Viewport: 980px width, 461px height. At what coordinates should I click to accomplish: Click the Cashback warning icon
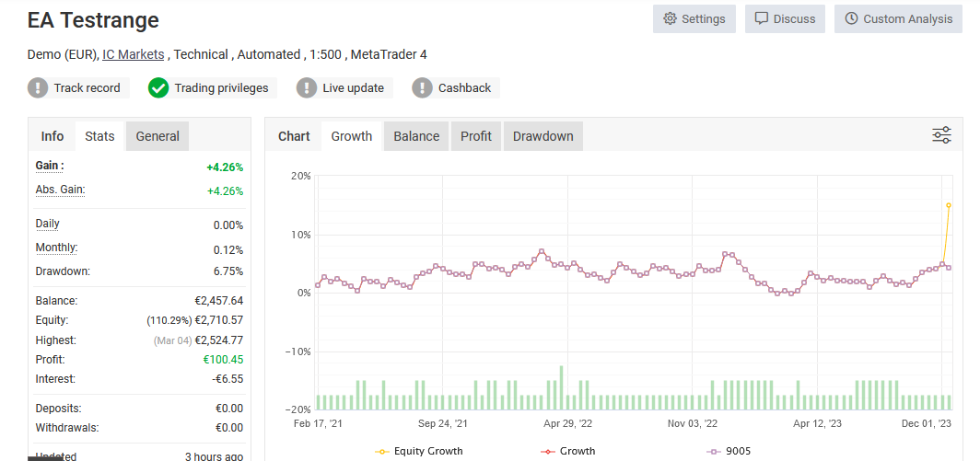(x=422, y=88)
